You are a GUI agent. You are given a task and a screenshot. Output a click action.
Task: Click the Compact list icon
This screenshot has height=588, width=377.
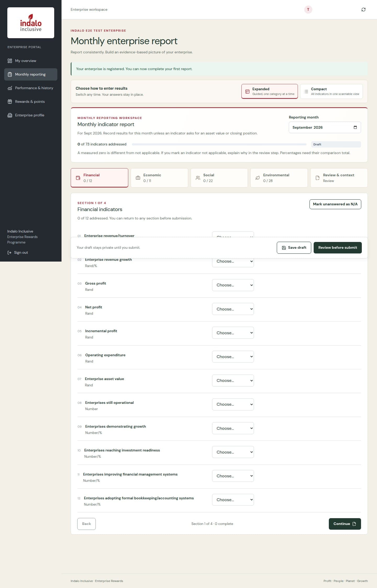(x=306, y=92)
